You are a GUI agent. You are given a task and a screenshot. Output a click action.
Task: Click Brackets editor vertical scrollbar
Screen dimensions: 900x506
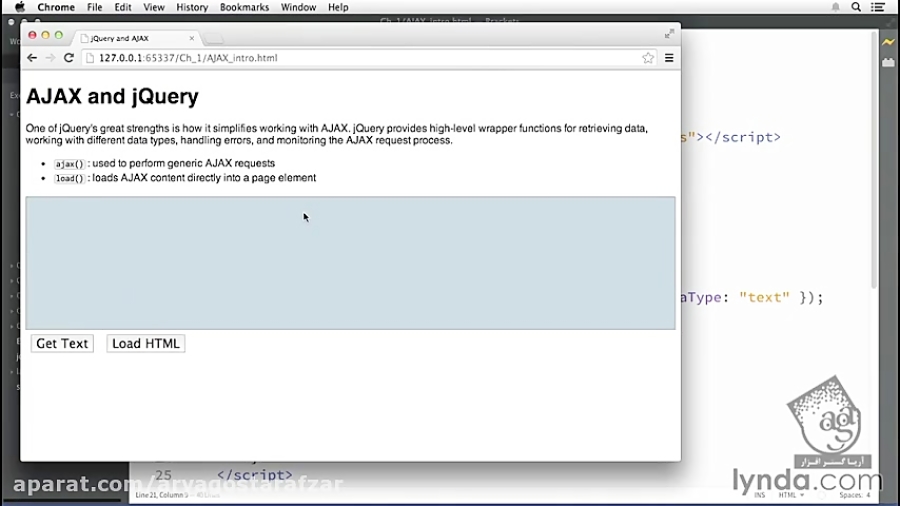coord(874,161)
